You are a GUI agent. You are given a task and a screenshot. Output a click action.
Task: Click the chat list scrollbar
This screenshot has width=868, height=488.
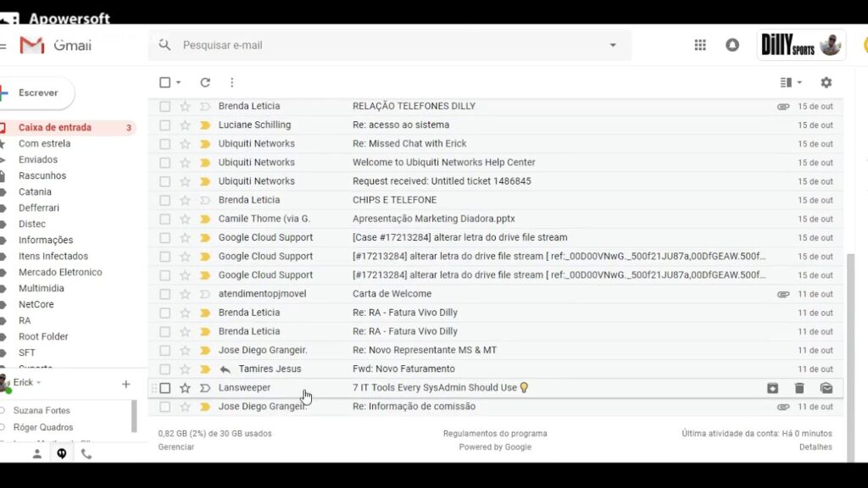point(134,417)
